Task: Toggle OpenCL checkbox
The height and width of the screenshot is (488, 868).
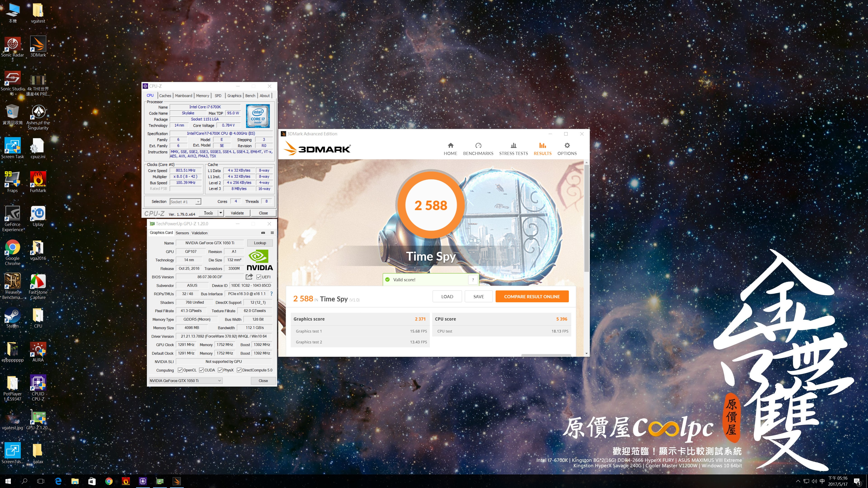Action: pos(180,370)
